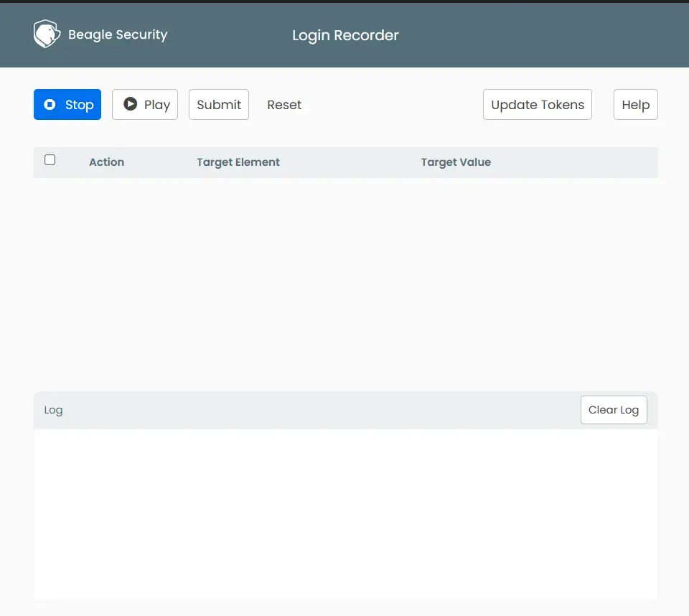Tick the select-all checkbox in table header
The image size is (689, 616).
click(x=50, y=159)
